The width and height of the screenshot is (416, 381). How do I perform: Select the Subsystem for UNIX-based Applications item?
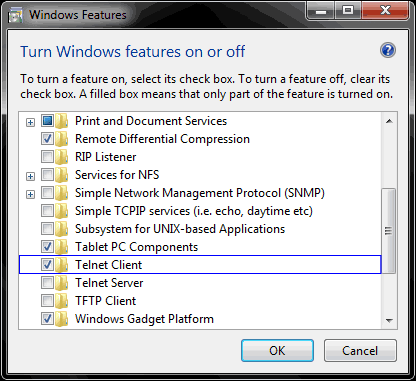point(180,229)
